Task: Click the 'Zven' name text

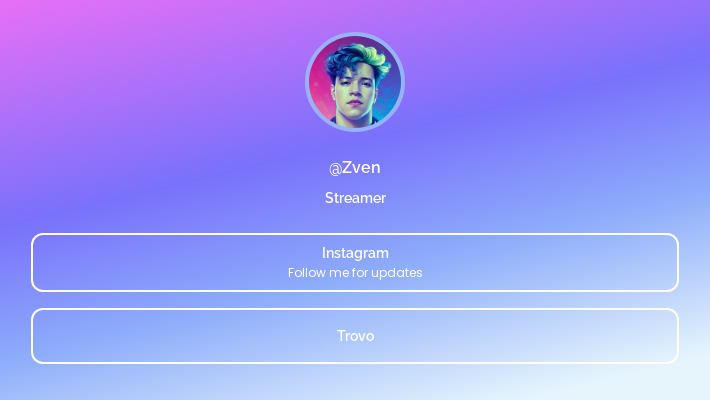Action: [x=361, y=168]
